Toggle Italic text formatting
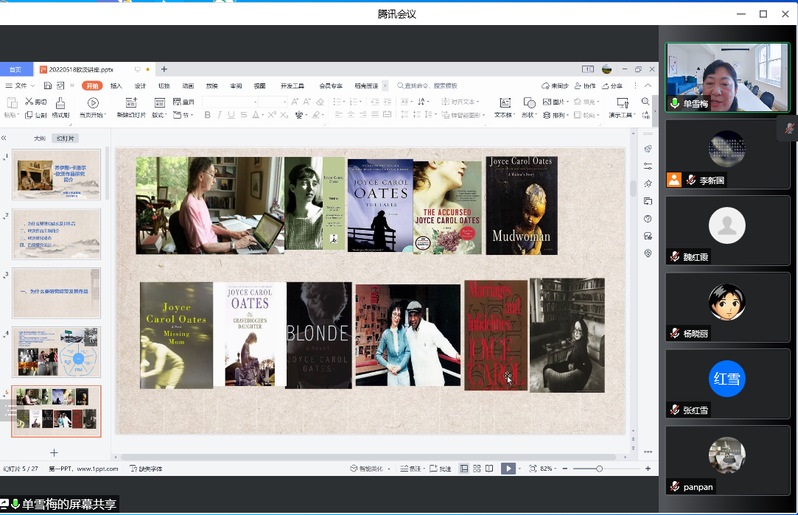The width and height of the screenshot is (798, 515). 219,115
